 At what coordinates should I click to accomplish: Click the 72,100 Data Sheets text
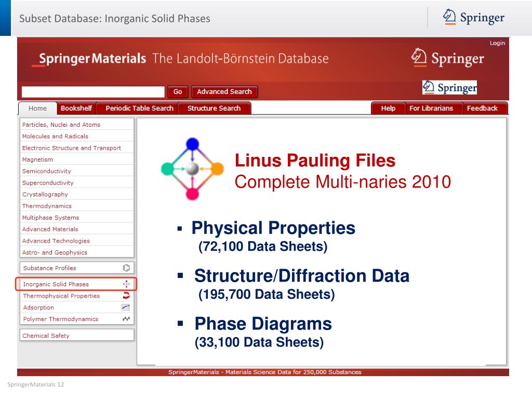263,246
